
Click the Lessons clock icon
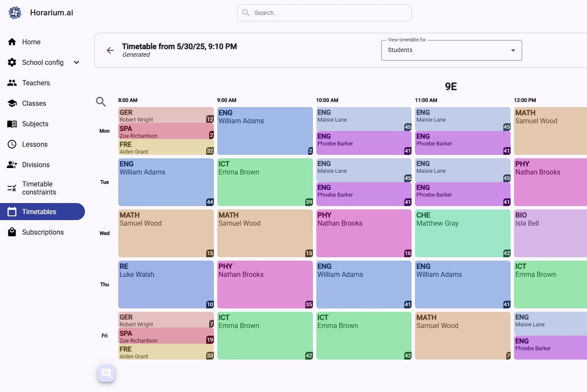coord(12,144)
